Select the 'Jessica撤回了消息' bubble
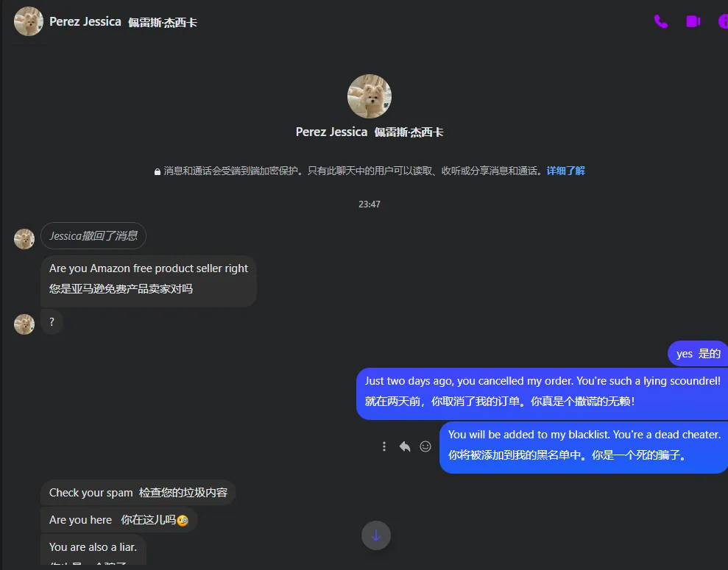Viewport: 728px width, 570px height. click(93, 235)
